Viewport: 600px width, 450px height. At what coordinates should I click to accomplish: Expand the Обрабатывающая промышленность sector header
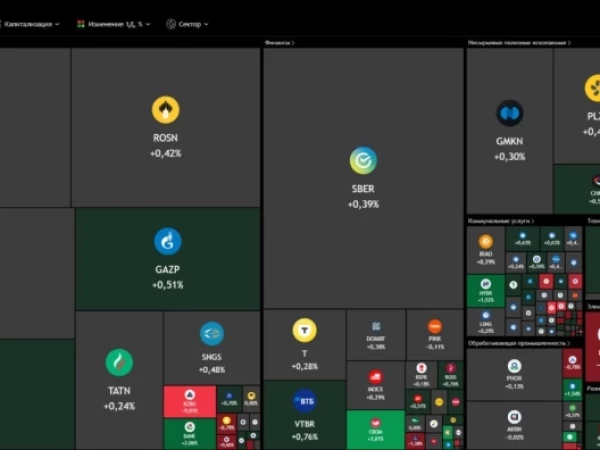coord(519,343)
